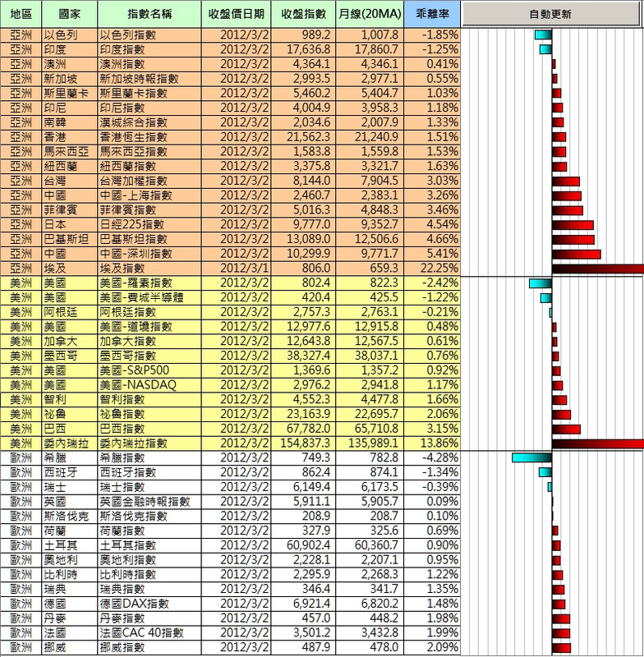Click the 印度指數 cell
The height and width of the screenshot is (657, 644).
(149, 49)
